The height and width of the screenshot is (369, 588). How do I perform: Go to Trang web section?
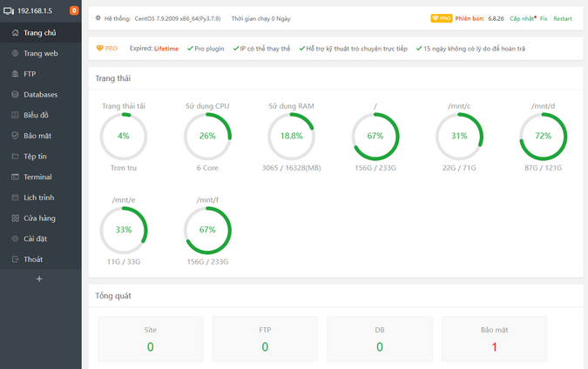pos(40,54)
